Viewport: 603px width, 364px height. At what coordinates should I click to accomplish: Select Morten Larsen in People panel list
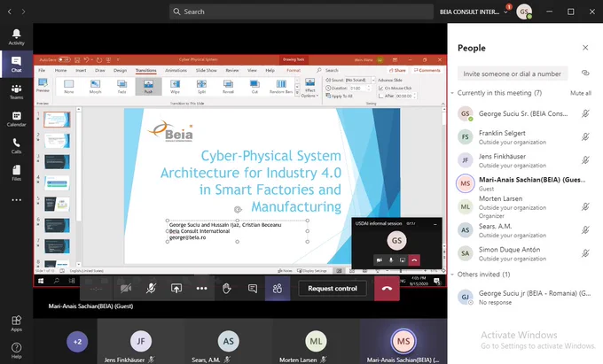click(524, 207)
